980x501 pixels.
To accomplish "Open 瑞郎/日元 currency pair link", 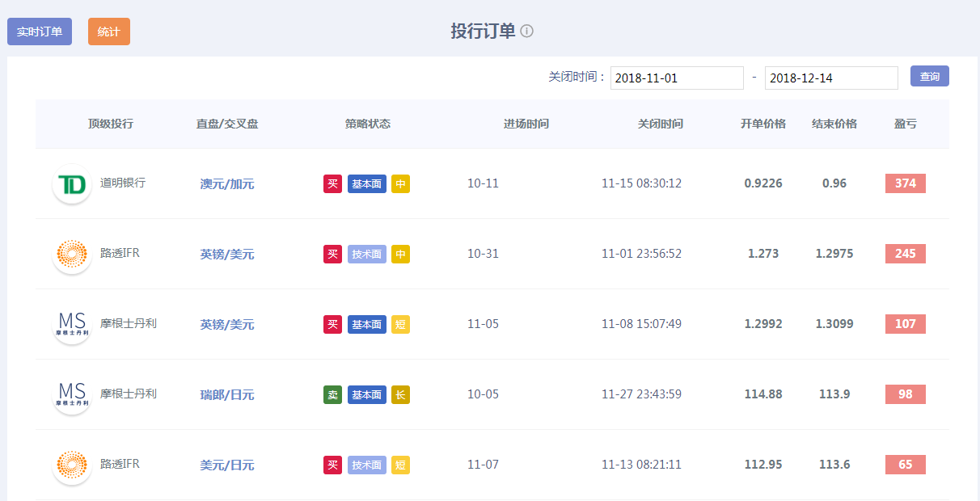I will [x=227, y=394].
